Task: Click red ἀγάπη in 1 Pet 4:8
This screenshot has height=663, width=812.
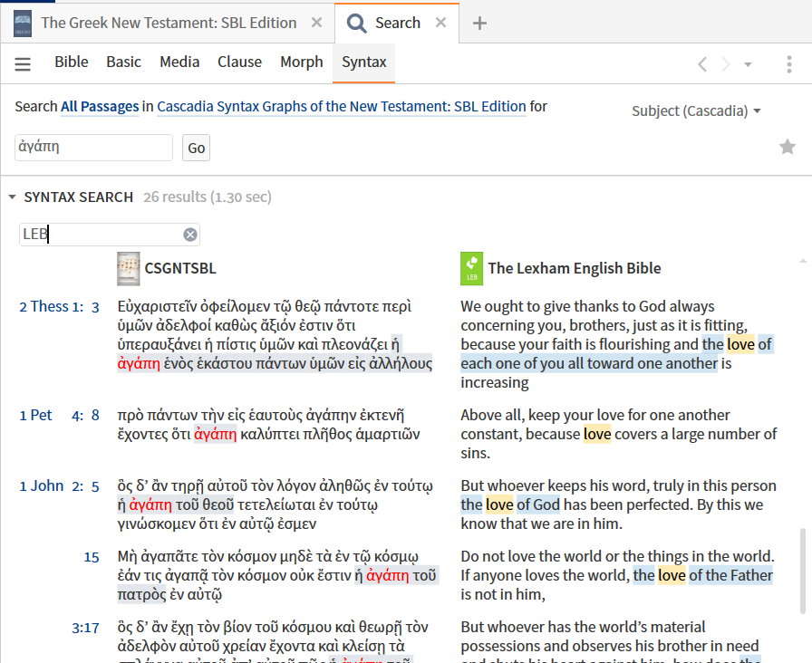Action: pos(216,434)
